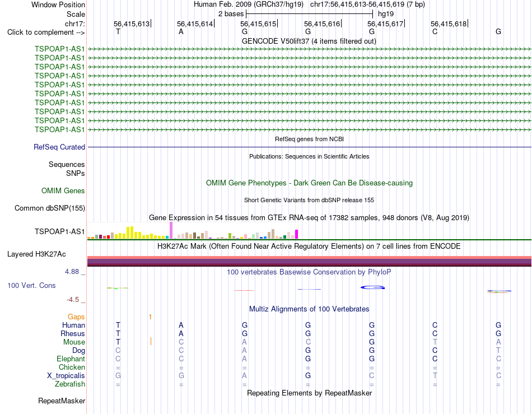
Task: Click orange insertion bar in Mouse row
Action: 151,341
